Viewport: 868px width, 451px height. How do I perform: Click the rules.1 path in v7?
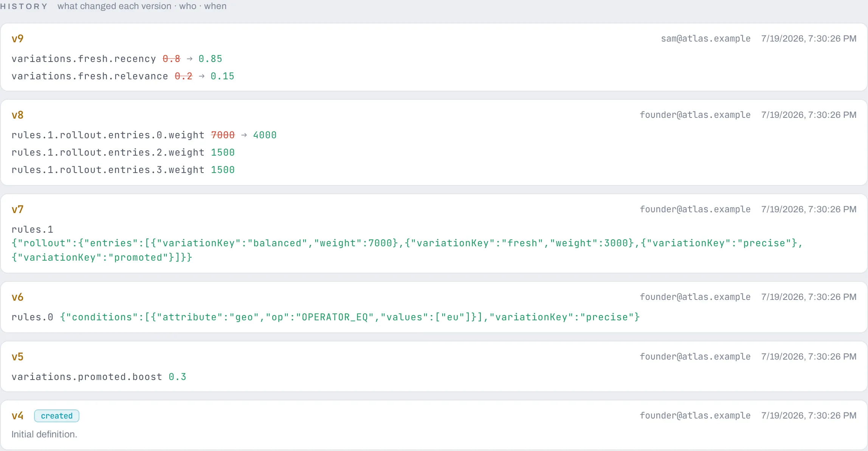pyautogui.click(x=33, y=230)
